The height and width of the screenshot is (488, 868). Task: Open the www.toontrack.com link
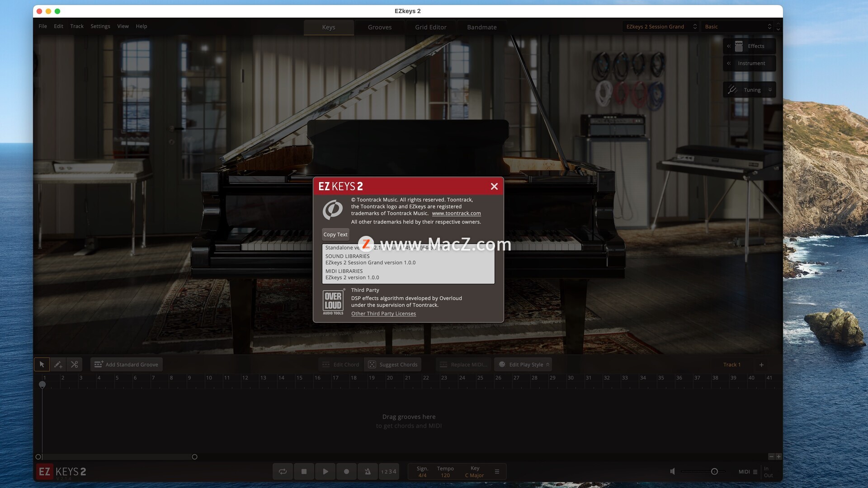(456, 213)
